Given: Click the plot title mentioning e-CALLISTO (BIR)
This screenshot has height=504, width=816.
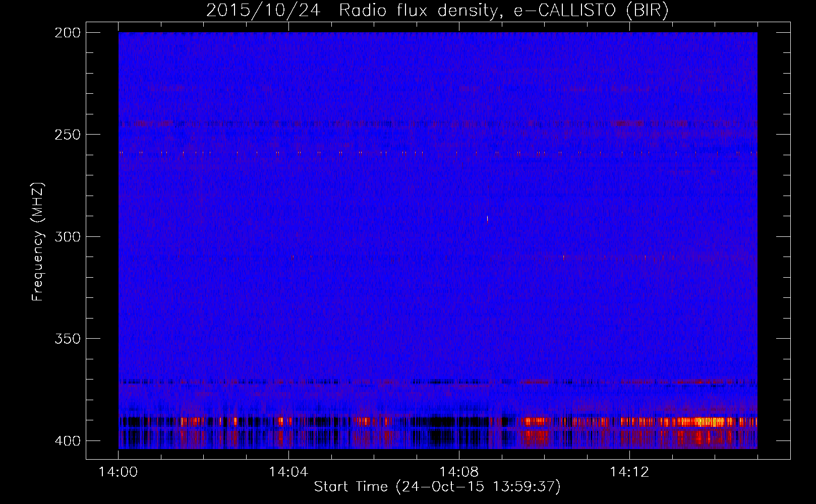Looking at the screenshot, I should point(437,10).
